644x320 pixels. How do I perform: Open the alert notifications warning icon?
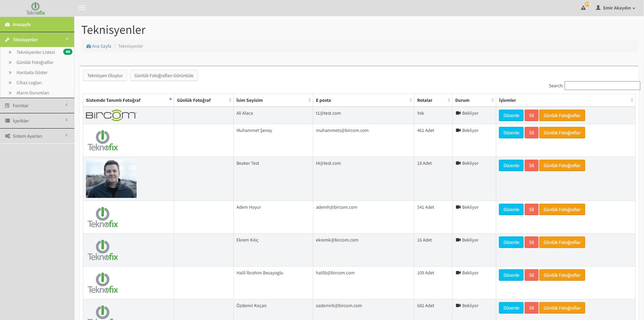(x=583, y=8)
